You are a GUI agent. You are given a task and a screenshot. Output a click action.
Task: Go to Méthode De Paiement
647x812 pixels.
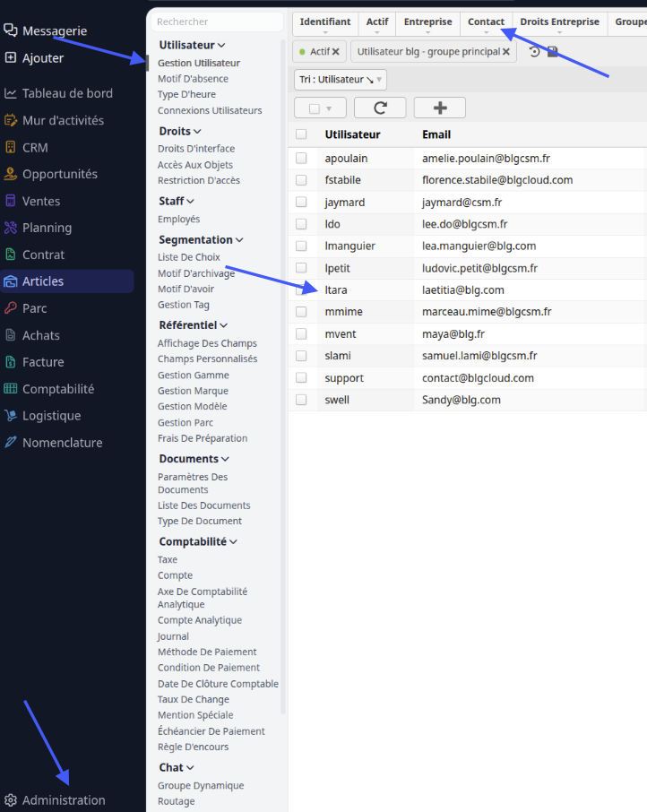(207, 652)
